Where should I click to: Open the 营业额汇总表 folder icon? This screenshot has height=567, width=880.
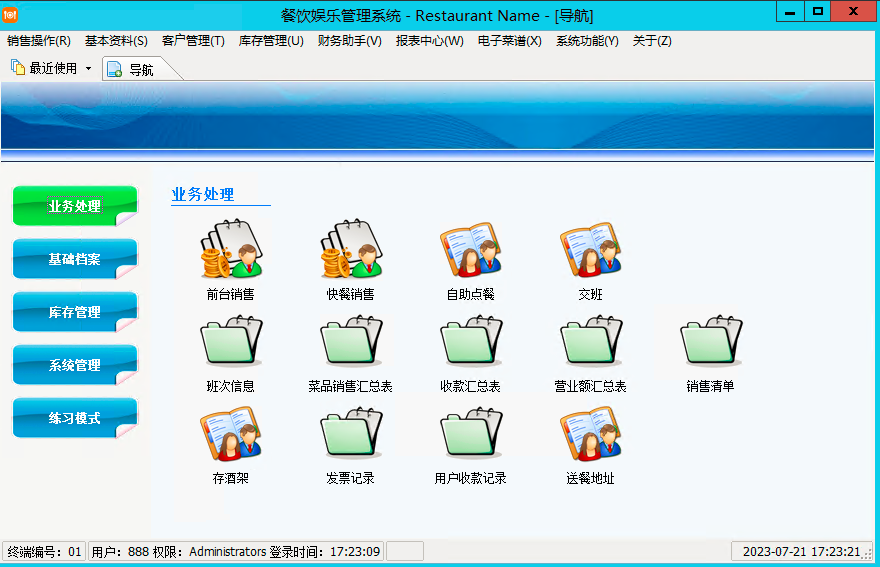590,342
